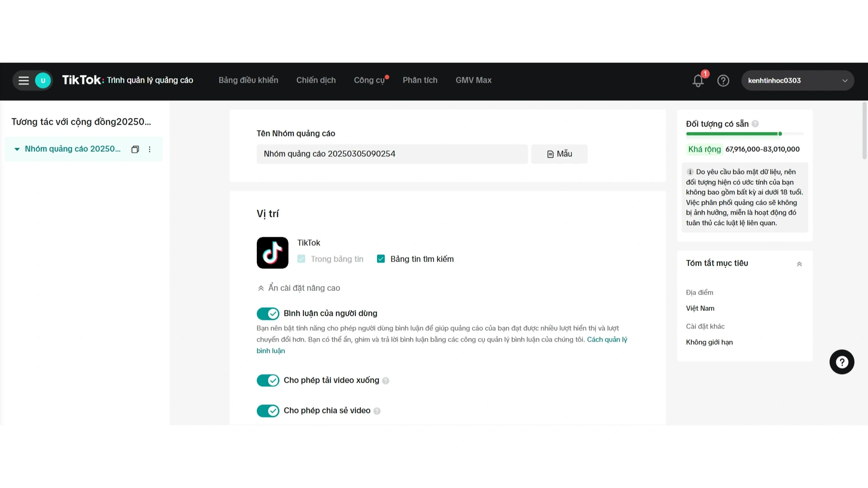Collapse the Nhóm quảng cáo tree arrow
The height and width of the screenshot is (488, 868).
point(17,149)
